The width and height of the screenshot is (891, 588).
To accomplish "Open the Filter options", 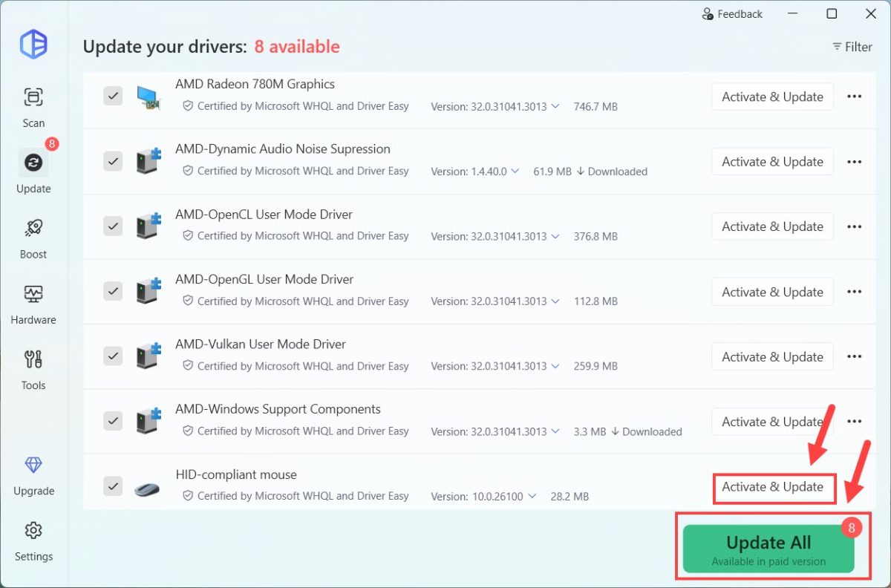I will tap(852, 47).
